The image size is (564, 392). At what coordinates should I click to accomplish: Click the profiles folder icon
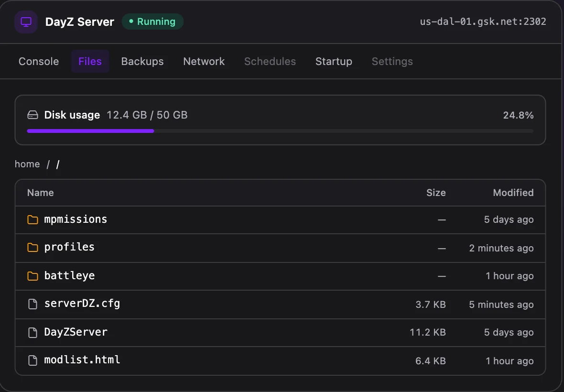[33, 248]
